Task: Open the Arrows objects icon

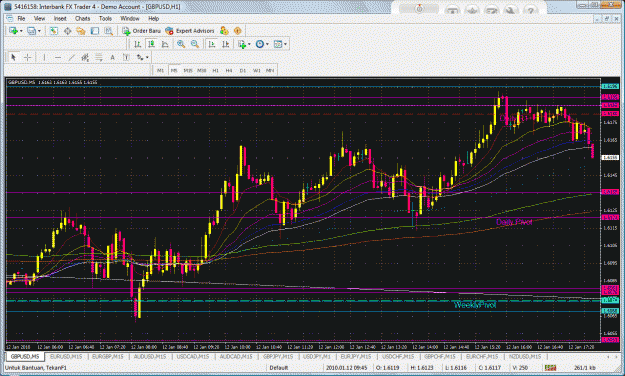Action: pos(140,57)
